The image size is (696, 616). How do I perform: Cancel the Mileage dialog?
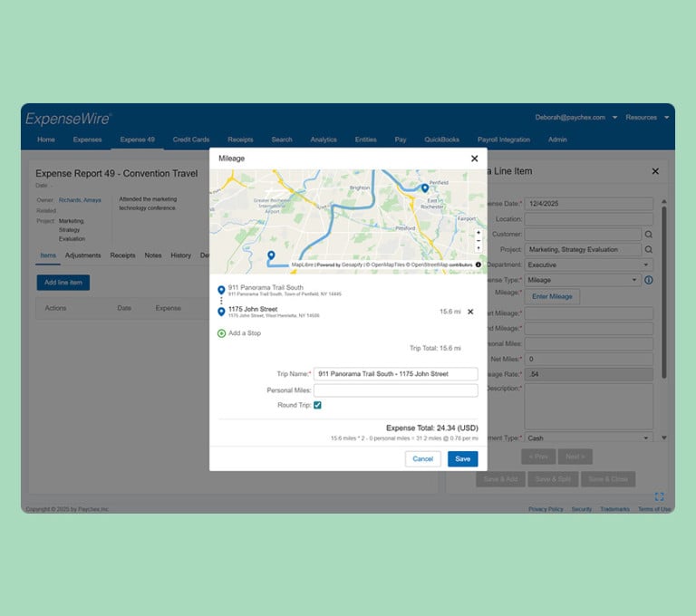tap(423, 459)
